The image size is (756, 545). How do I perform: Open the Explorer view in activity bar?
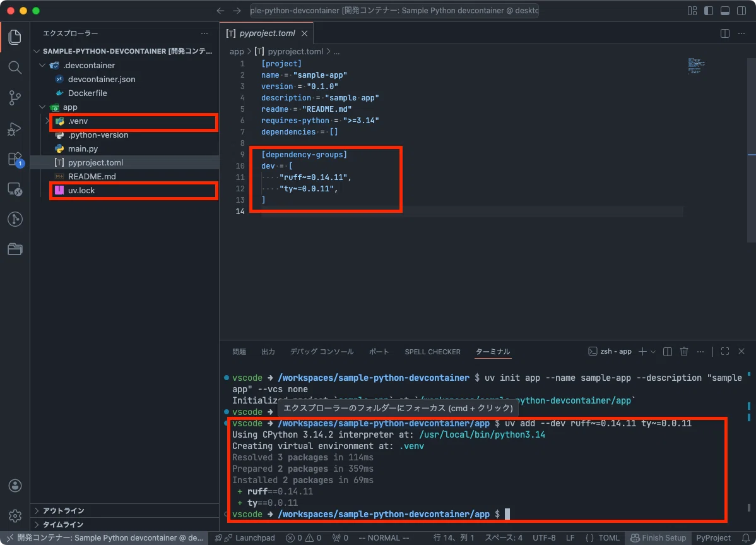click(15, 37)
